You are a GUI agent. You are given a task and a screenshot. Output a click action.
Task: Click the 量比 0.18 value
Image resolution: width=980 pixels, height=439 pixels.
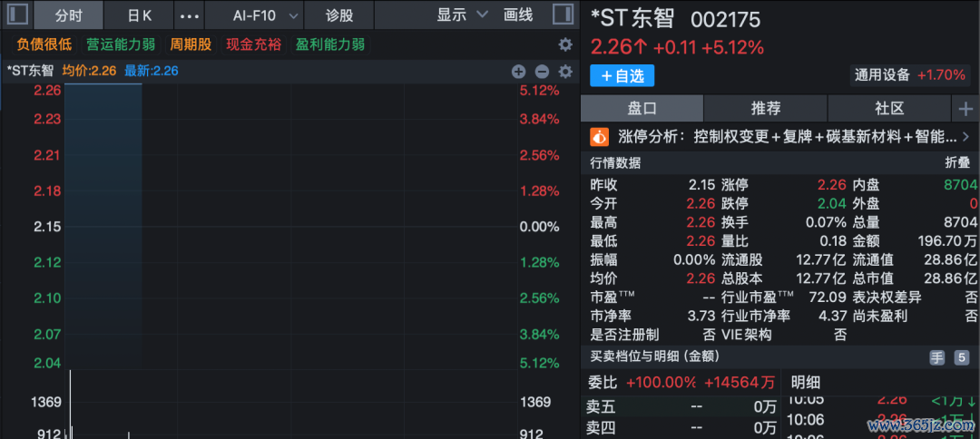(833, 241)
